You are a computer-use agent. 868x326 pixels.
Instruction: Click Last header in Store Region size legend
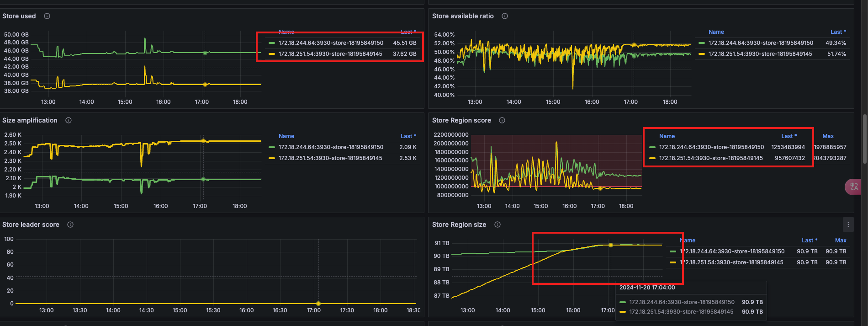point(809,240)
